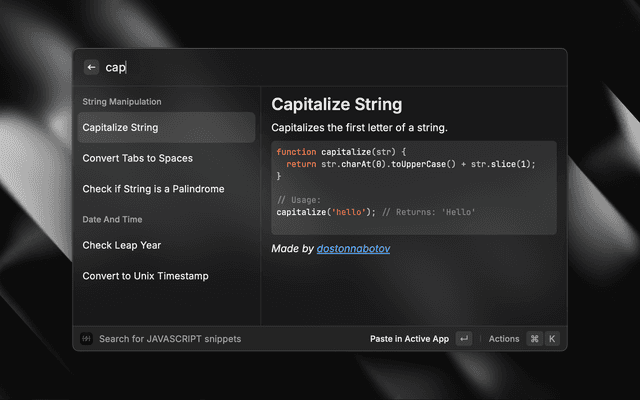Select Convert to Unix Timestamp snippet
Image resolution: width=640 pixels, height=400 pixels.
(166, 276)
